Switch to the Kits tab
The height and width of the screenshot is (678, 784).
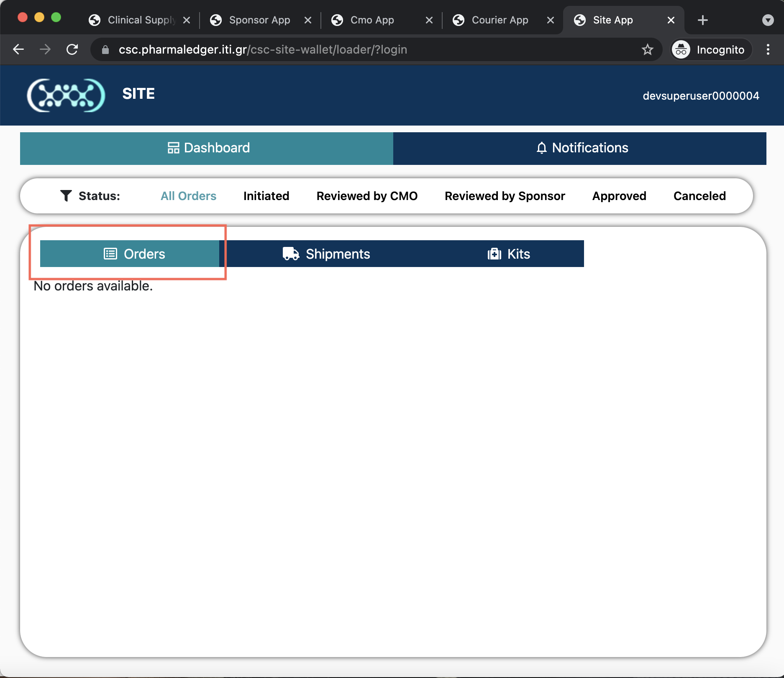coord(509,254)
